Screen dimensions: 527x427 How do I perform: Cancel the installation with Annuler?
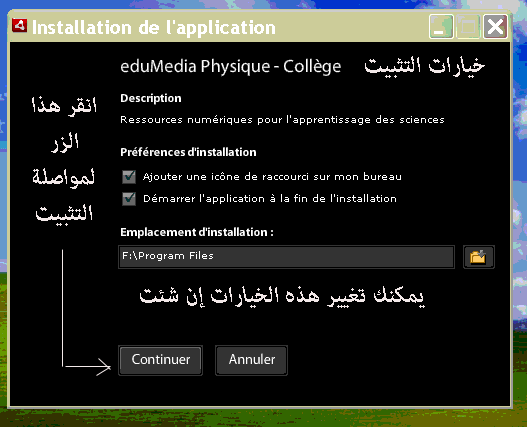[252, 360]
